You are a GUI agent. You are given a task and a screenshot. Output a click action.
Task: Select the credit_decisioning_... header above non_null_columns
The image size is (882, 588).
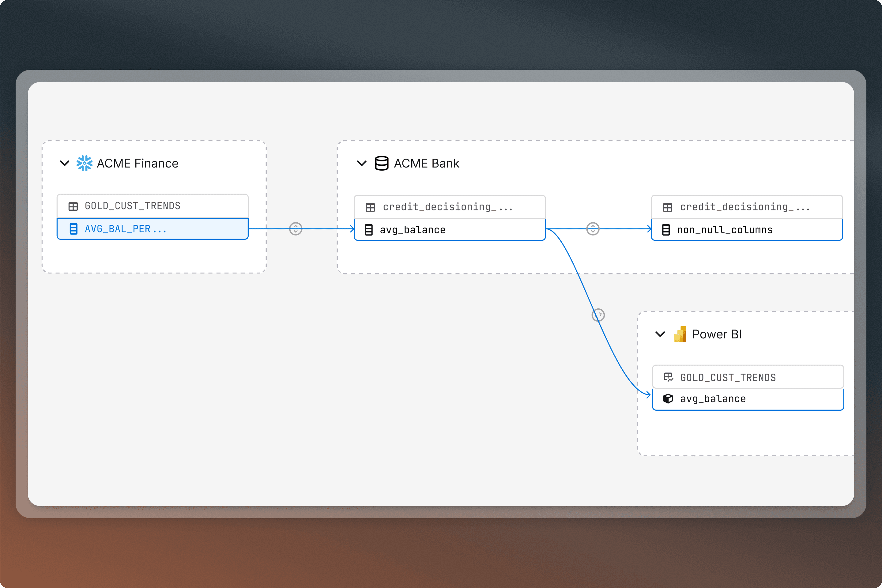point(747,207)
